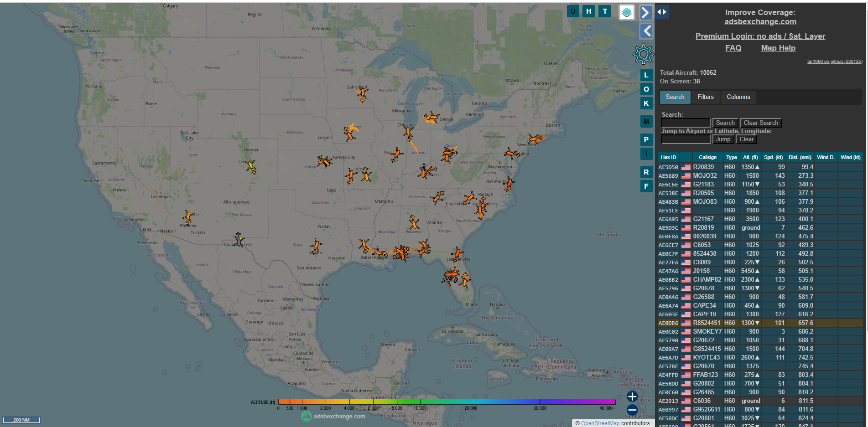Open adsbexchange.com coverage link
The image size is (868, 427).
760,21
